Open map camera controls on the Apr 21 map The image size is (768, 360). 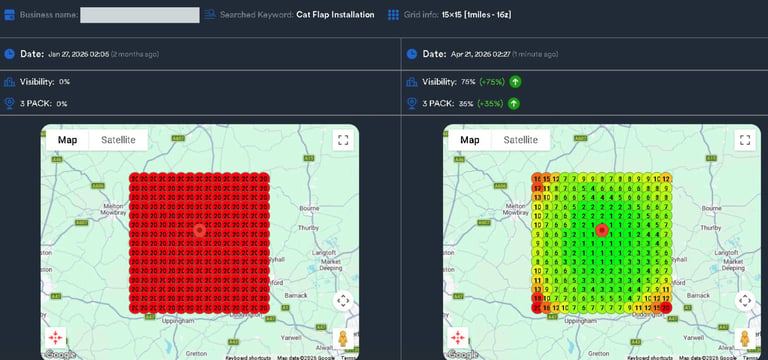tap(745, 300)
